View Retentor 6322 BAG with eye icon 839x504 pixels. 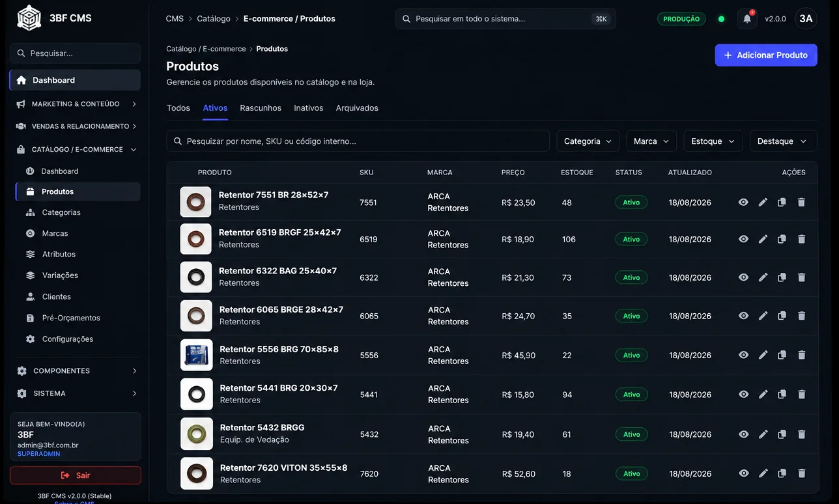(743, 277)
